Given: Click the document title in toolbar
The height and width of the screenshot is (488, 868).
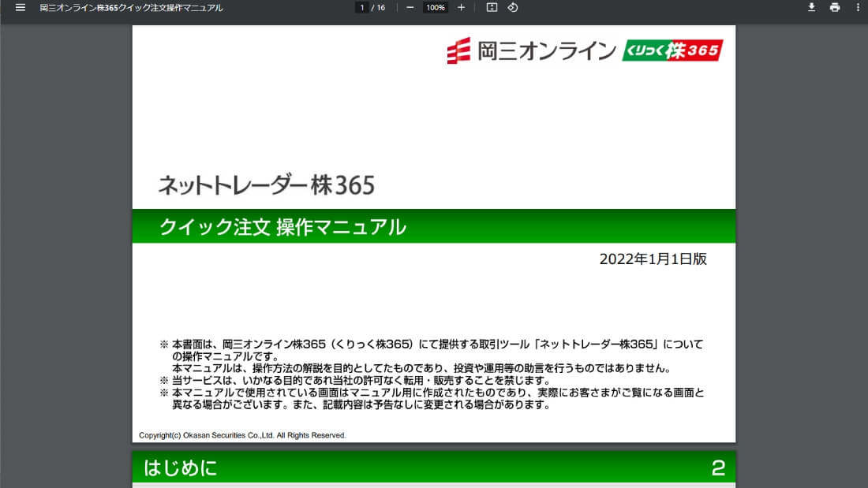Looking at the screenshot, I should tap(131, 8).
